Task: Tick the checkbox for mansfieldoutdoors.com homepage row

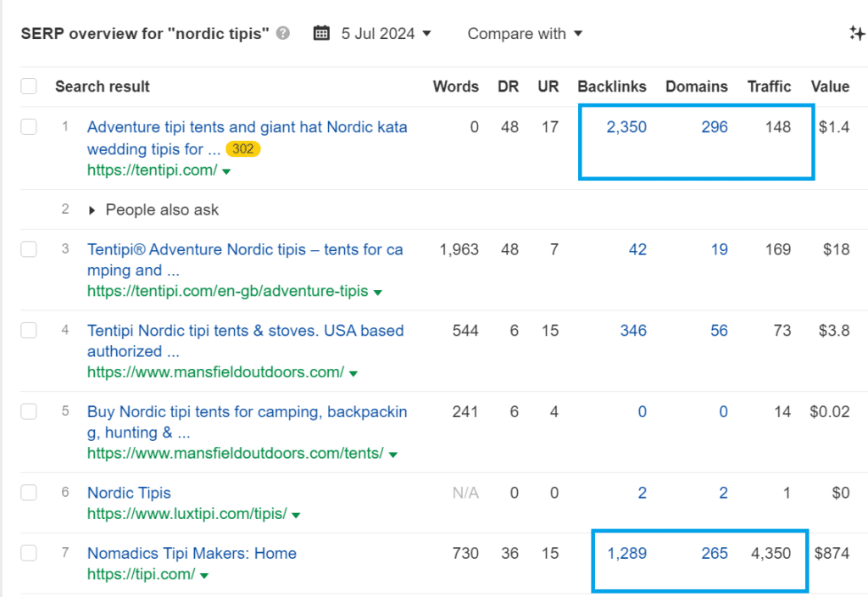Action: tap(29, 331)
